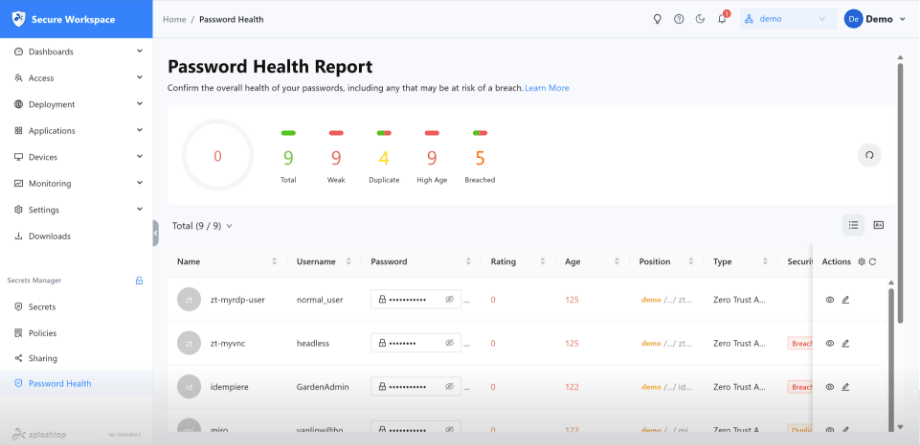Go to Home breadcrumb link
Image resolution: width=920 pixels, height=445 pixels.
coord(174,19)
